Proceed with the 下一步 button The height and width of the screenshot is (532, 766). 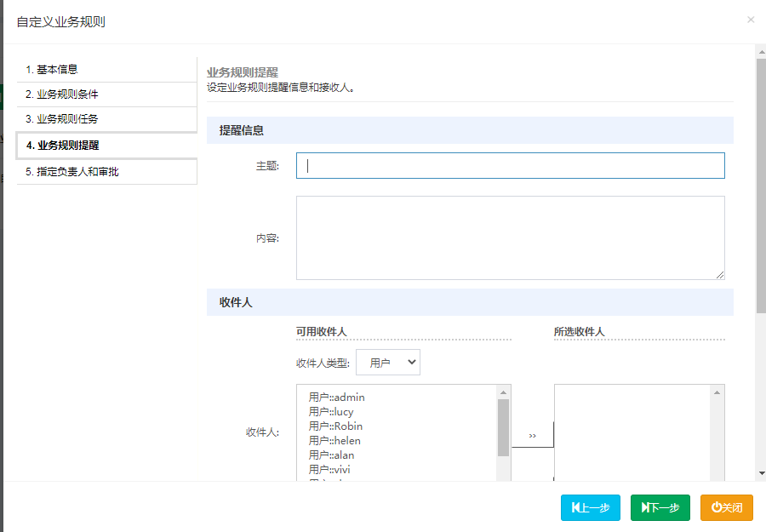click(660, 507)
